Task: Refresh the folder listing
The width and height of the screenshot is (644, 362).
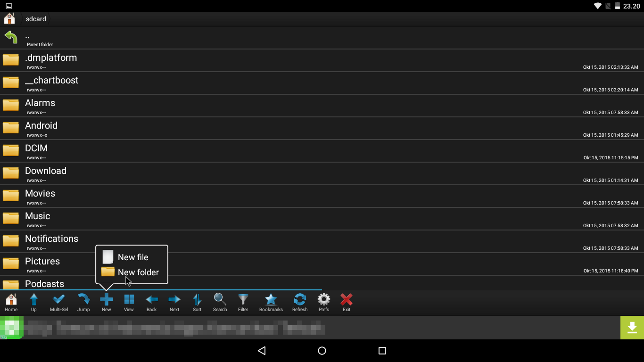Action: [x=300, y=302]
